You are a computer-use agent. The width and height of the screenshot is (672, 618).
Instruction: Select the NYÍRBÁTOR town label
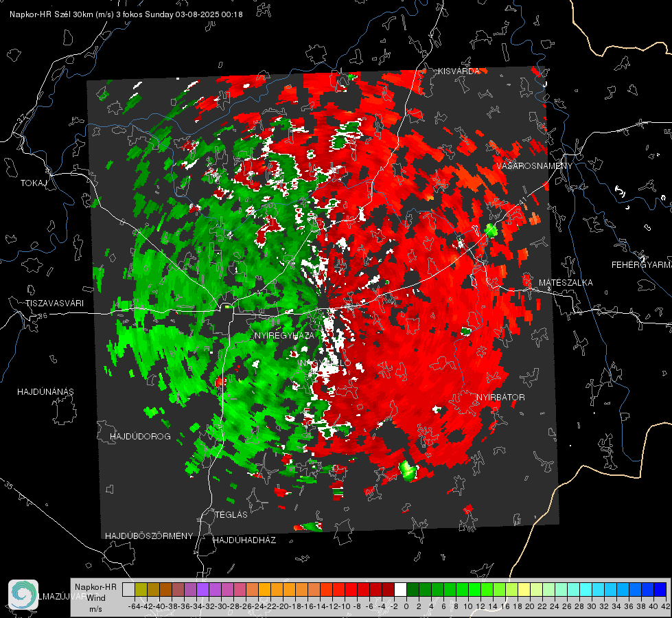coord(500,397)
